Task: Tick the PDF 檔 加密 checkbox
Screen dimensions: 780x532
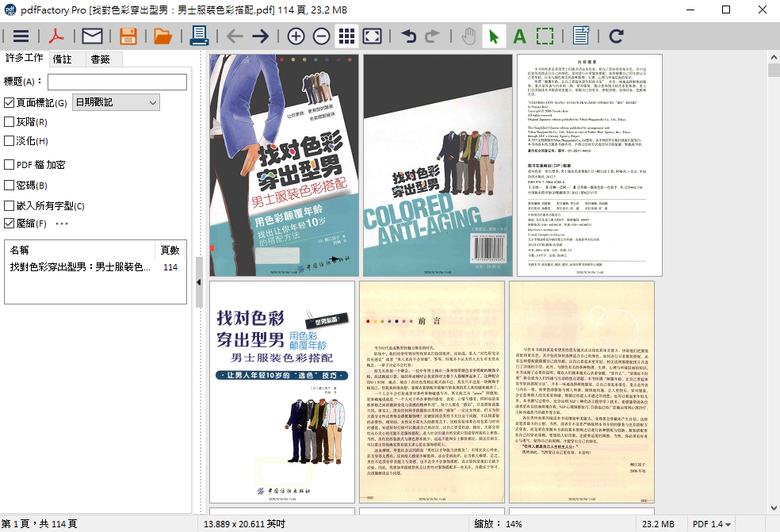Action: pos(10,165)
